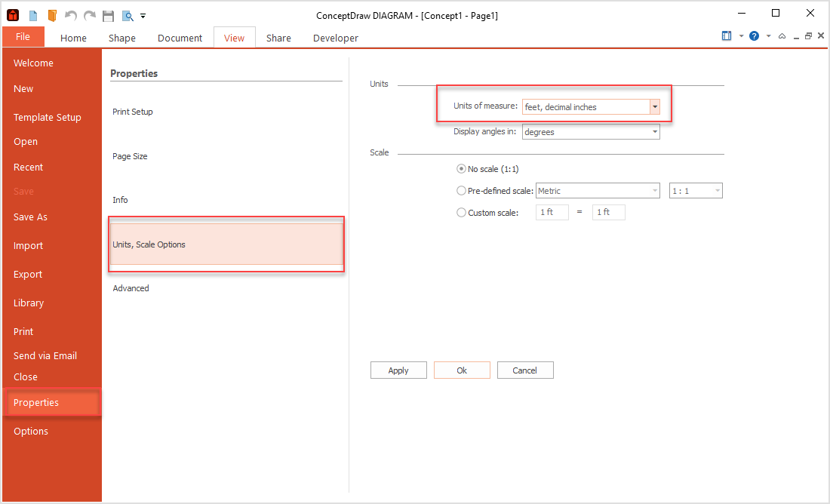
Task: Select Properties in the file sidebar
Action: [x=51, y=402]
